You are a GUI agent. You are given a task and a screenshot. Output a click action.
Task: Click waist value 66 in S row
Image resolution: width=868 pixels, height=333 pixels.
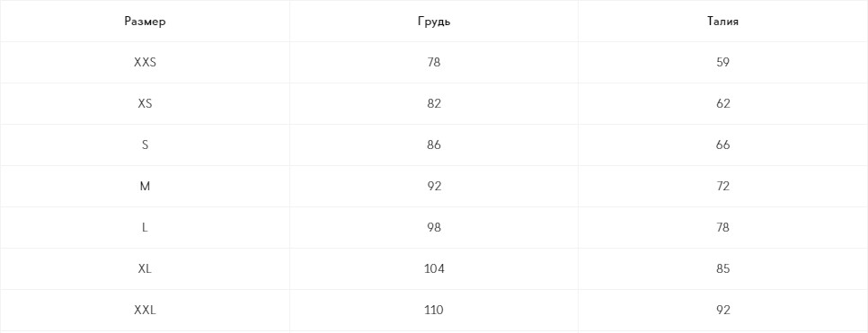point(723,145)
